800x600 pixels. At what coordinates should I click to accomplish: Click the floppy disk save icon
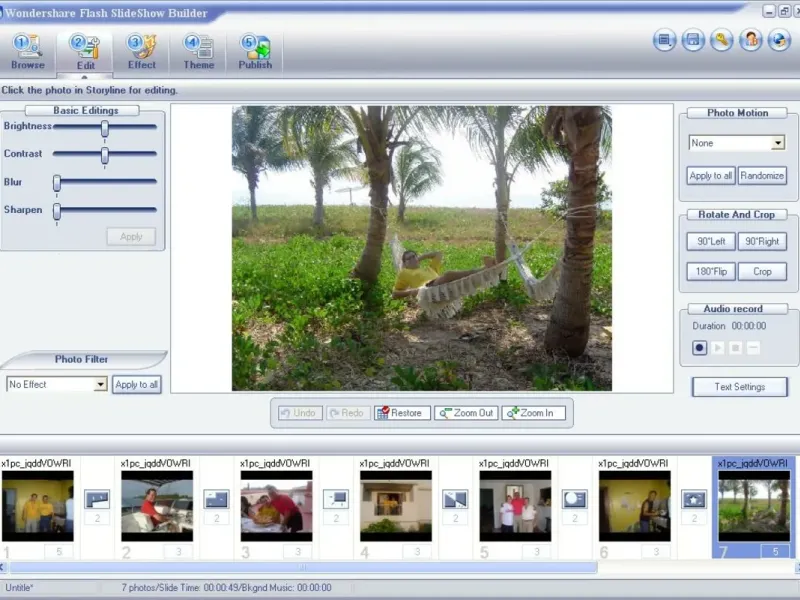tap(692, 40)
